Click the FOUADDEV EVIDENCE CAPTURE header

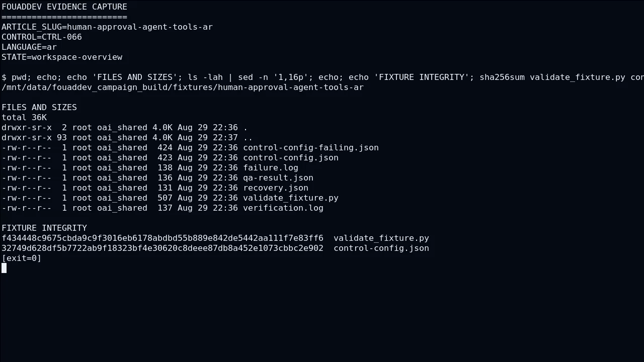[x=64, y=7]
